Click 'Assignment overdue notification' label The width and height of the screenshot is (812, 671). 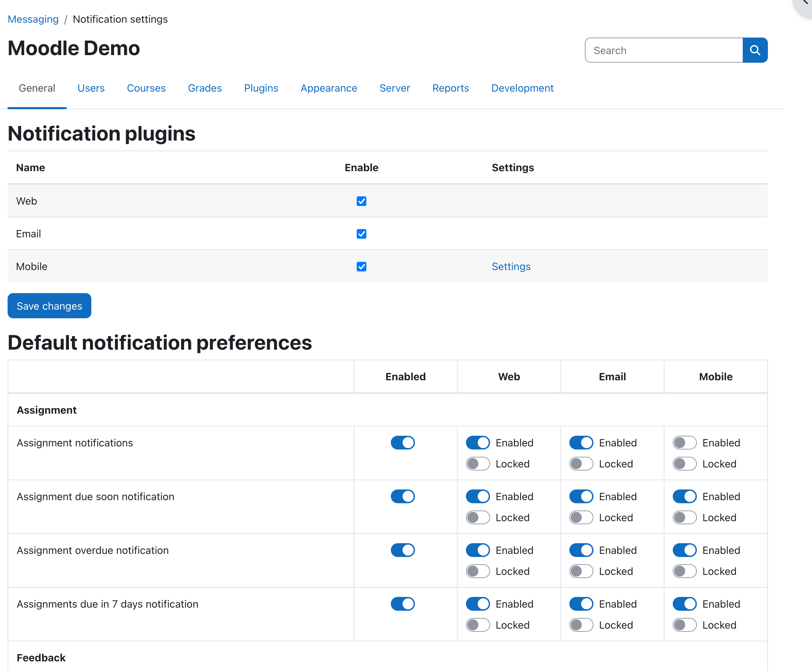click(92, 550)
